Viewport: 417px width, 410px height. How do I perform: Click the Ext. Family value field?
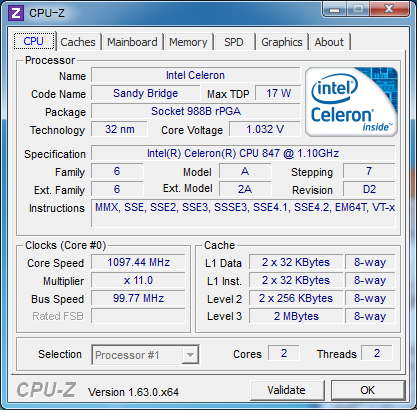117,189
